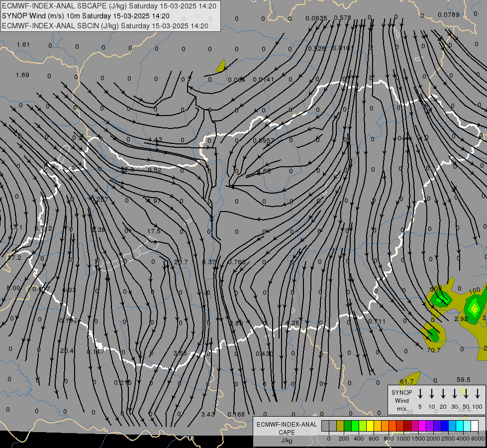The width and height of the screenshot is (487, 448).
Task: Click the map value 1.43
Action: 155,140
